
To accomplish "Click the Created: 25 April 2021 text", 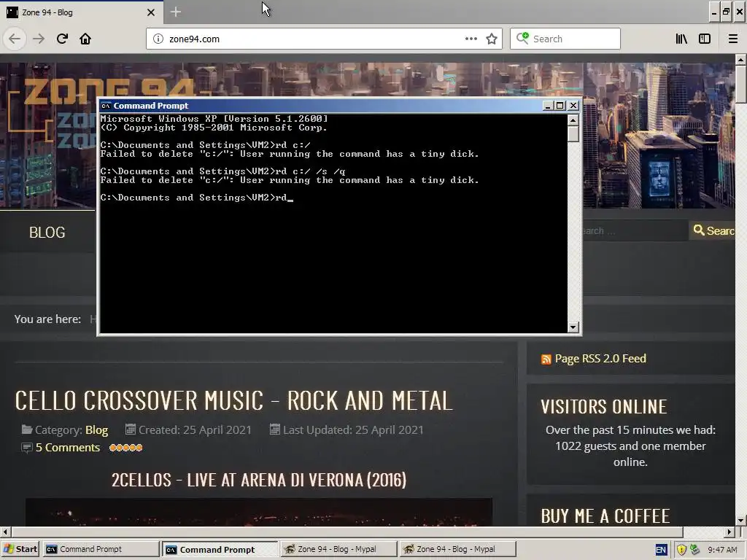I will (x=195, y=430).
